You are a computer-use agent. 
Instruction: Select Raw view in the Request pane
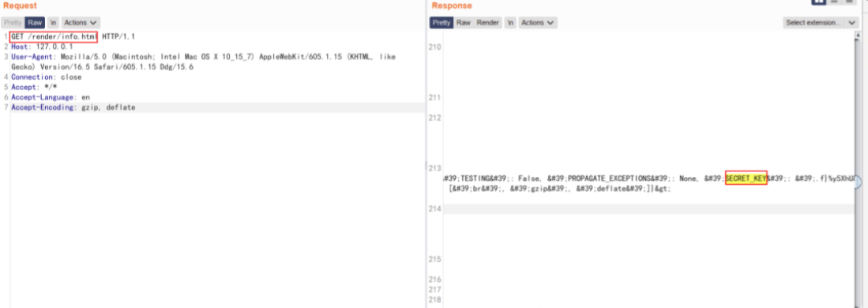tap(35, 23)
